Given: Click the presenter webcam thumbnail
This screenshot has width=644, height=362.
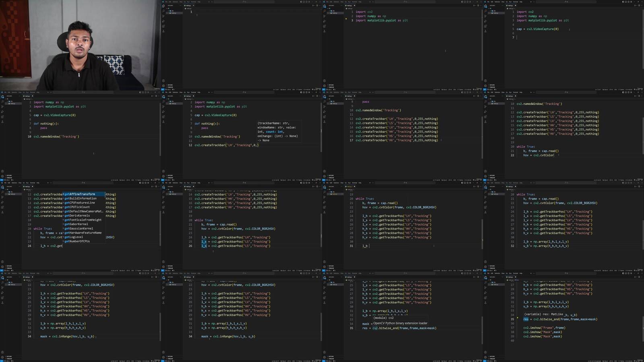Looking at the screenshot, I should pos(80,45).
